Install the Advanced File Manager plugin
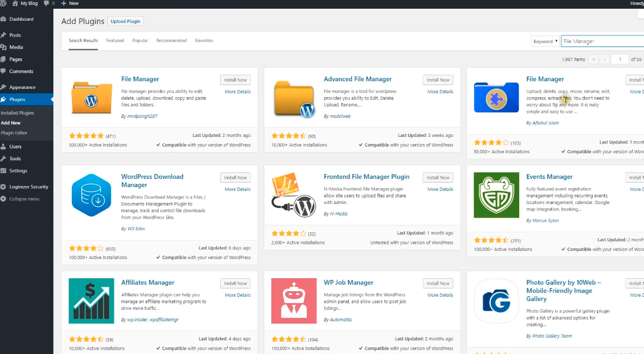Viewport: 644px width, 354px height. (438, 80)
